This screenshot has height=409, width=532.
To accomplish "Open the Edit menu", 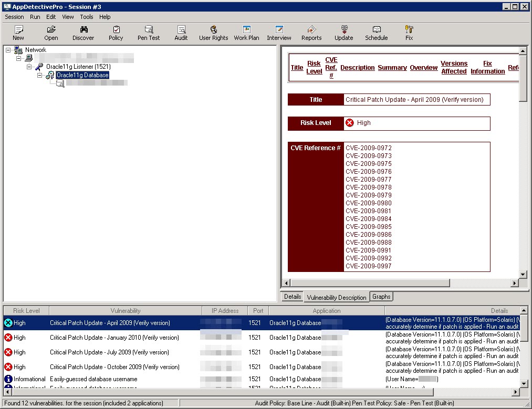I will pyautogui.click(x=51, y=17).
